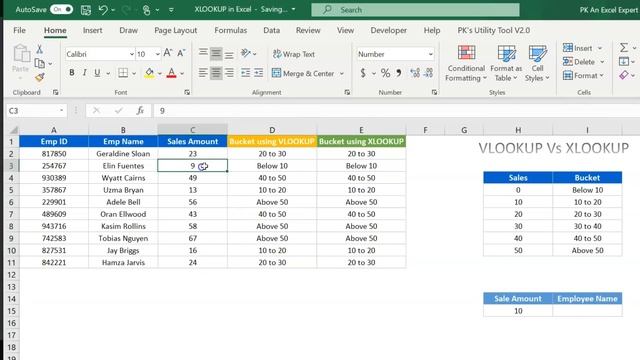Click the Orientation text-angle icon
Viewport: 640px width, 360px height.
click(246, 53)
